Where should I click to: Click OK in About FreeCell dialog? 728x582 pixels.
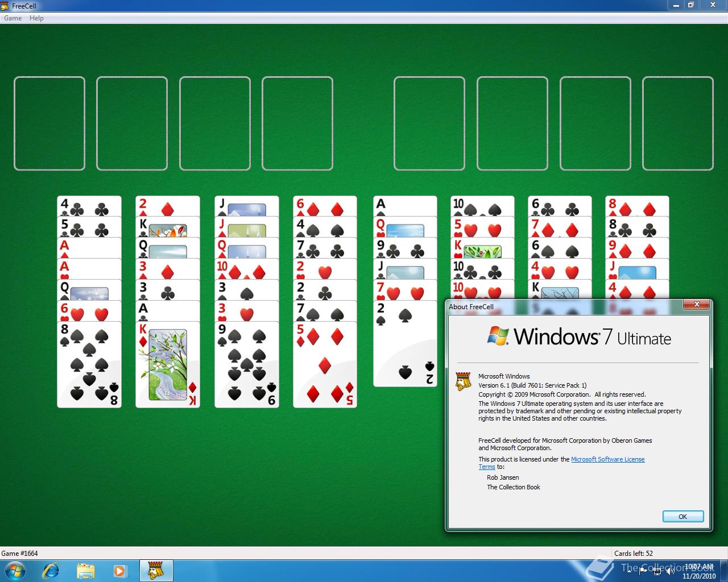tap(683, 517)
